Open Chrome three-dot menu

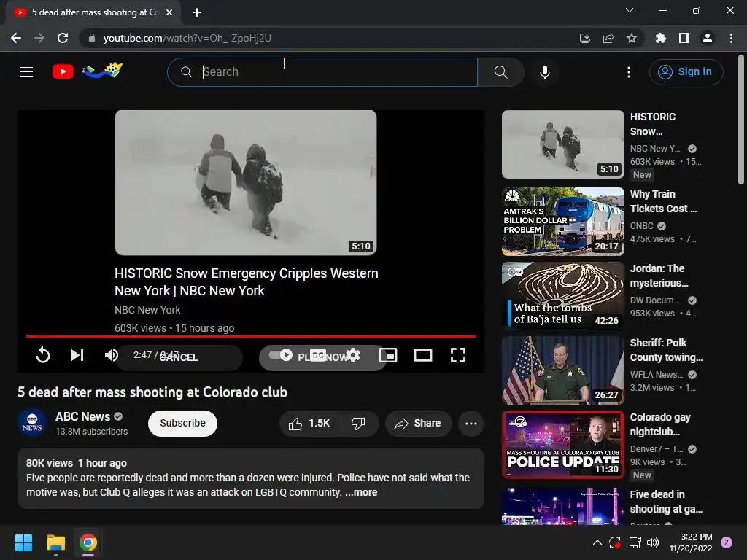(731, 38)
